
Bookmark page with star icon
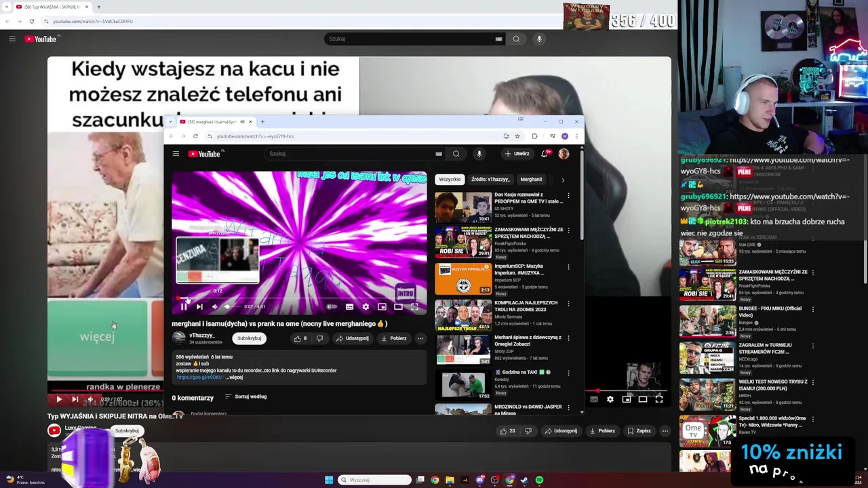point(517,136)
